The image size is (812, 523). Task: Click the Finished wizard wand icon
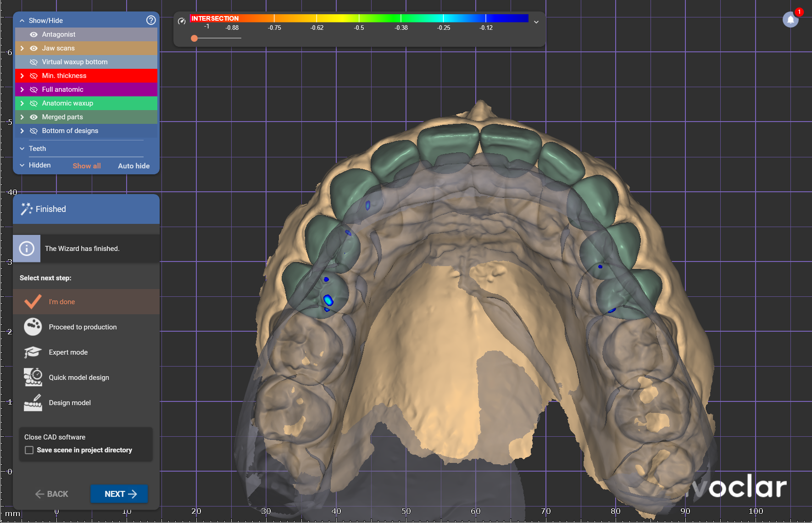(x=27, y=209)
